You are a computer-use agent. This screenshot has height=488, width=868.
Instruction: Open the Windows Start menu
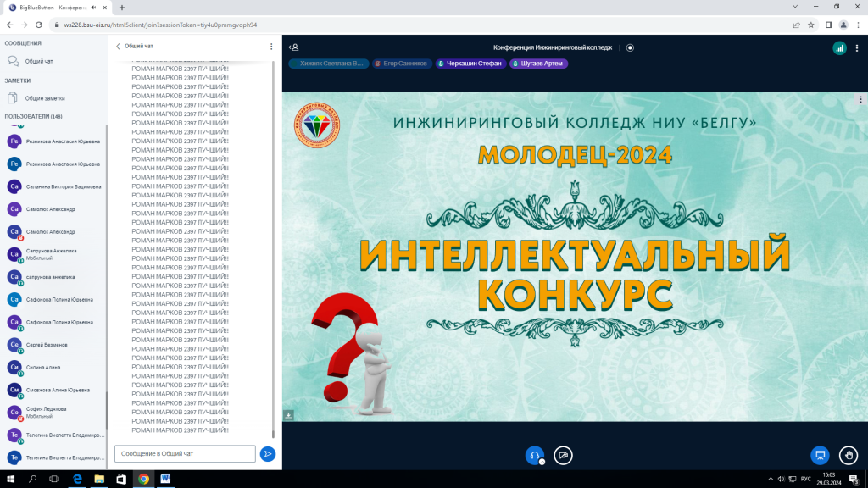coord(10,480)
